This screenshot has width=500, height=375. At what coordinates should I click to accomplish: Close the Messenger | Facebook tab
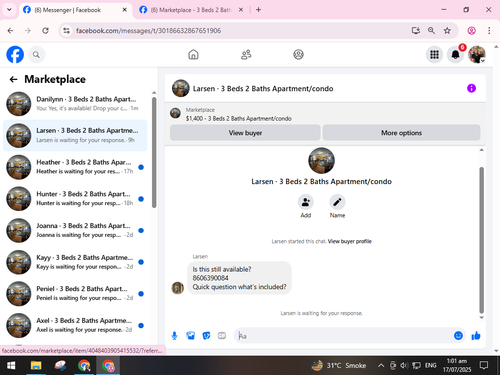click(124, 10)
